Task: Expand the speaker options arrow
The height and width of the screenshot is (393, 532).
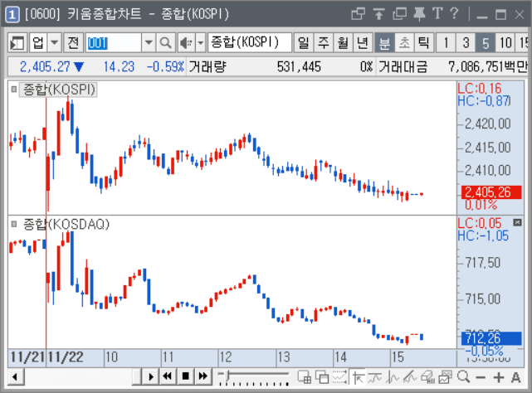Action: tap(201, 43)
